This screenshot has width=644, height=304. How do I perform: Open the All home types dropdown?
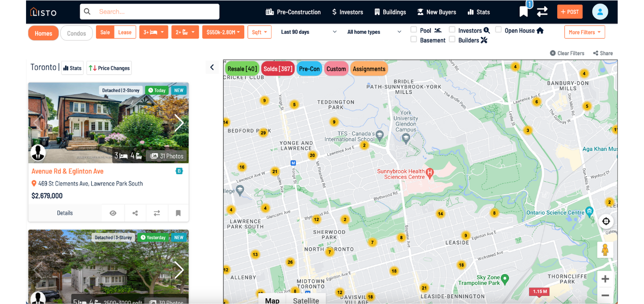pos(374,32)
